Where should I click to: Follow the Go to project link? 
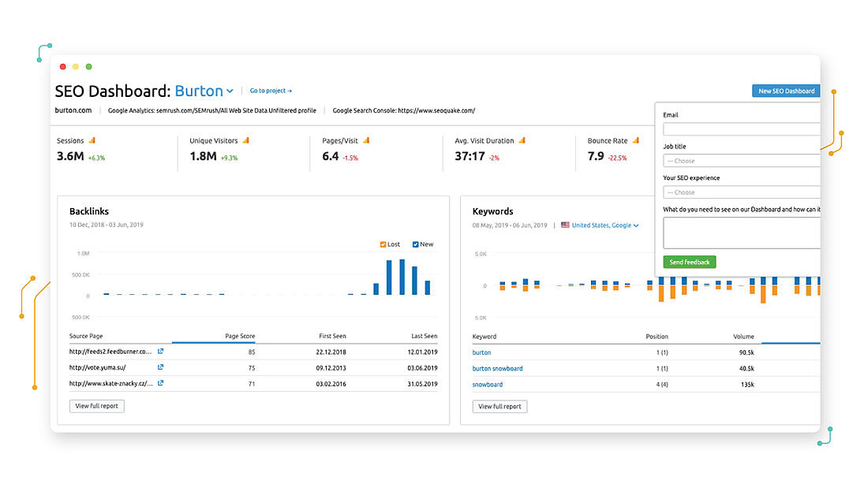(x=271, y=91)
